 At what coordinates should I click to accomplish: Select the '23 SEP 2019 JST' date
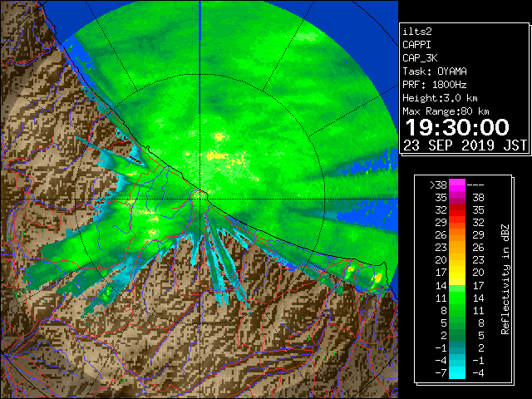point(465,145)
